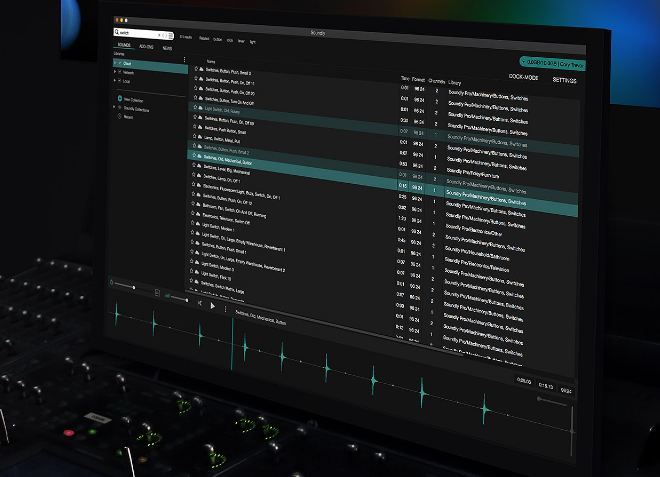Screen dimensions: 660x477
Task: Expand the Soundly Collections tree item
Action: [x=113, y=108]
